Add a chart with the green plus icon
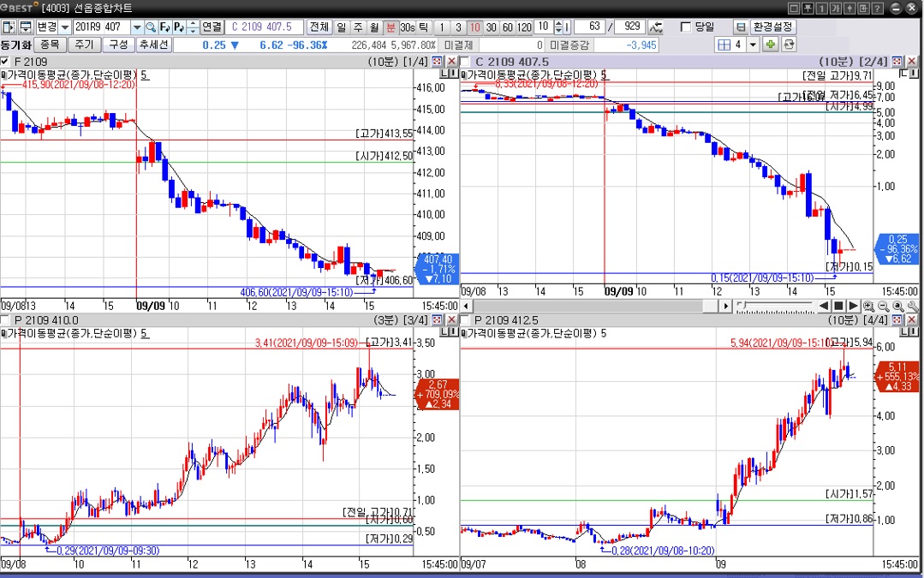The height and width of the screenshot is (578, 924). click(770, 45)
